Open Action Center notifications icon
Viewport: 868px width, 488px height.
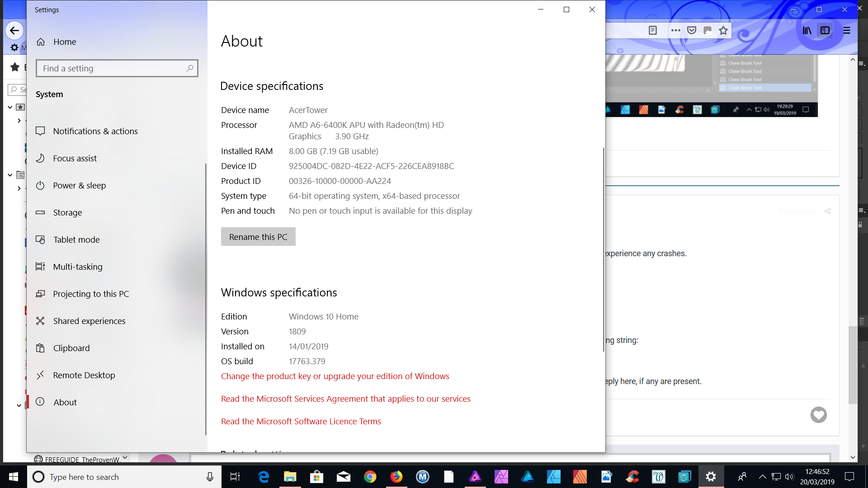click(849, 477)
